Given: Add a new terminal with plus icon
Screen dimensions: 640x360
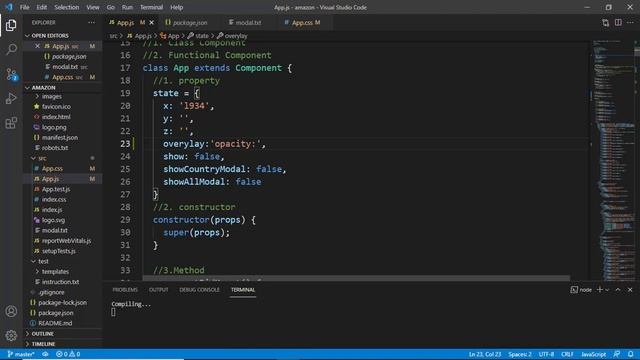Looking at the screenshot, I should (600, 289).
